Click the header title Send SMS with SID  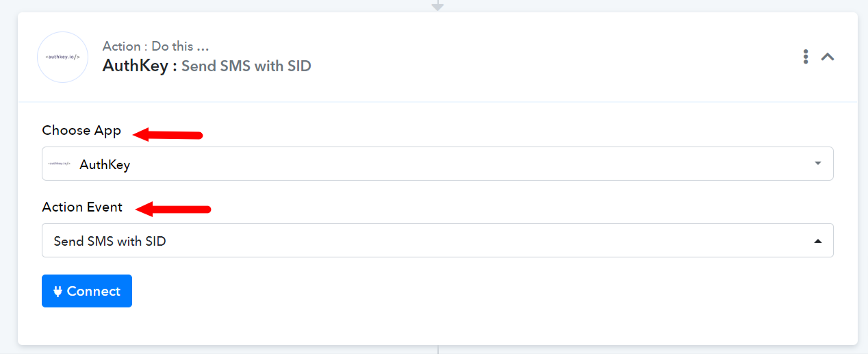(246, 66)
